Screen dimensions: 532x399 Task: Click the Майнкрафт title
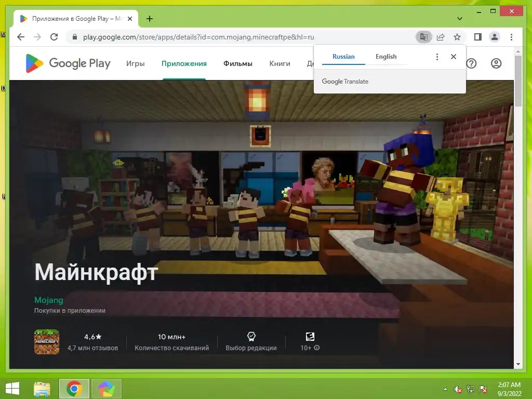pyautogui.click(x=96, y=272)
